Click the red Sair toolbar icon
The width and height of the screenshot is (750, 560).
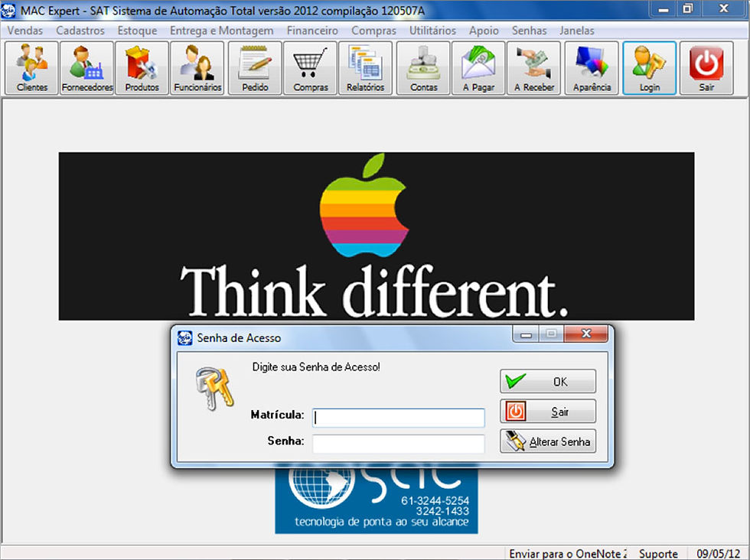pyautogui.click(x=706, y=68)
